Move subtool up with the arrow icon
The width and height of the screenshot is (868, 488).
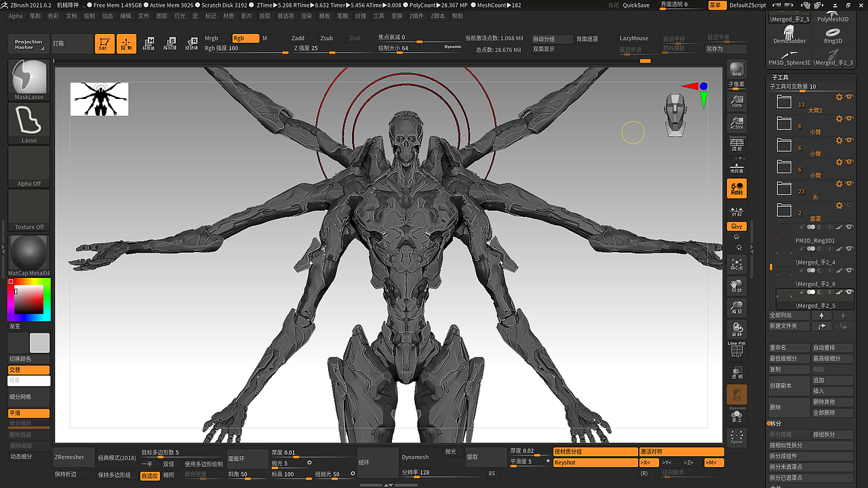click(821, 315)
